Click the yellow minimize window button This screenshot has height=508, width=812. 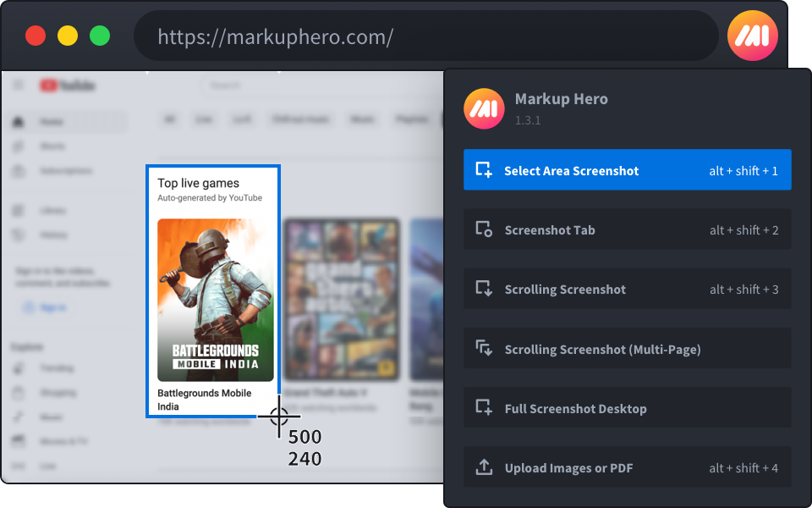(68, 36)
